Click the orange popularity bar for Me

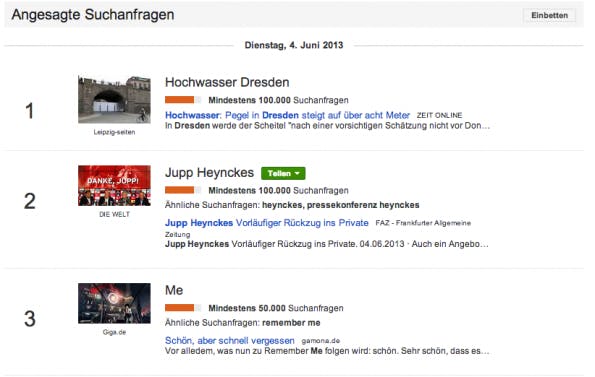[183, 308]
